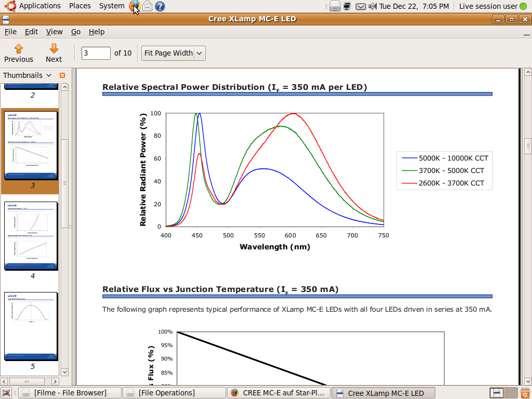The image size is (532, 399).
Task: Open the Thumbnails sidebar selector dropdown
Action: [27, 75]
